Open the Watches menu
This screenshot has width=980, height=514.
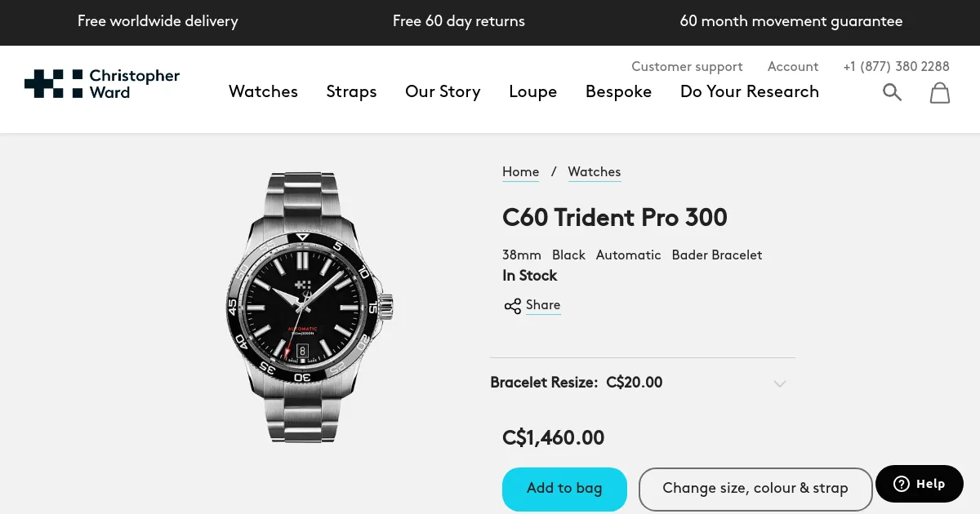263,92
